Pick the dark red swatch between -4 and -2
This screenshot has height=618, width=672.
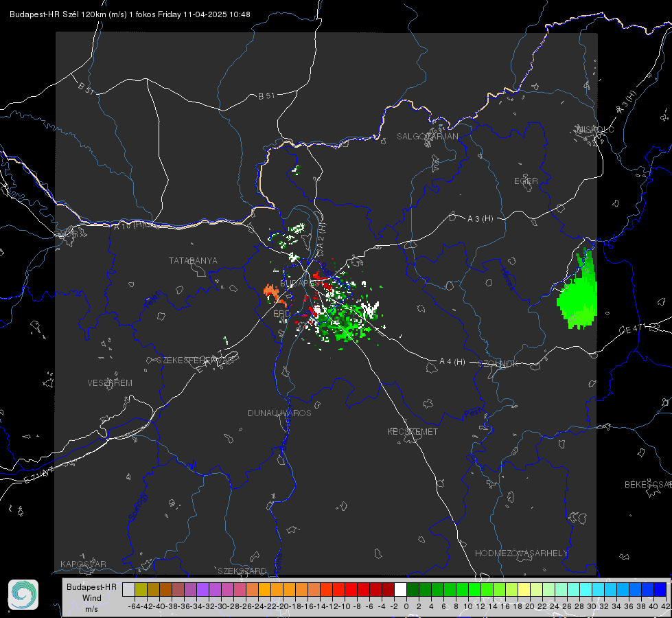389,589
